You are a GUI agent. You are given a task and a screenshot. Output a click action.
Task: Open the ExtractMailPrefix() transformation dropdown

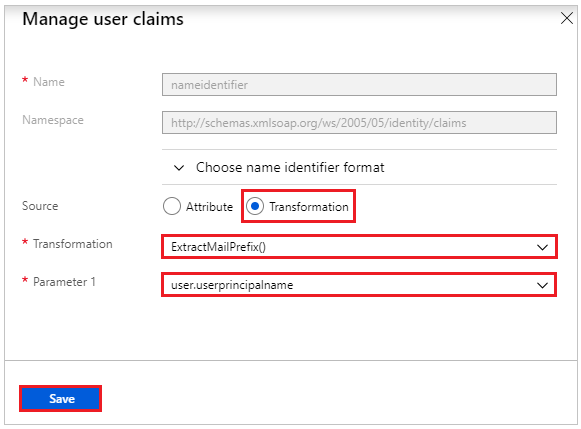coord(359,247)
